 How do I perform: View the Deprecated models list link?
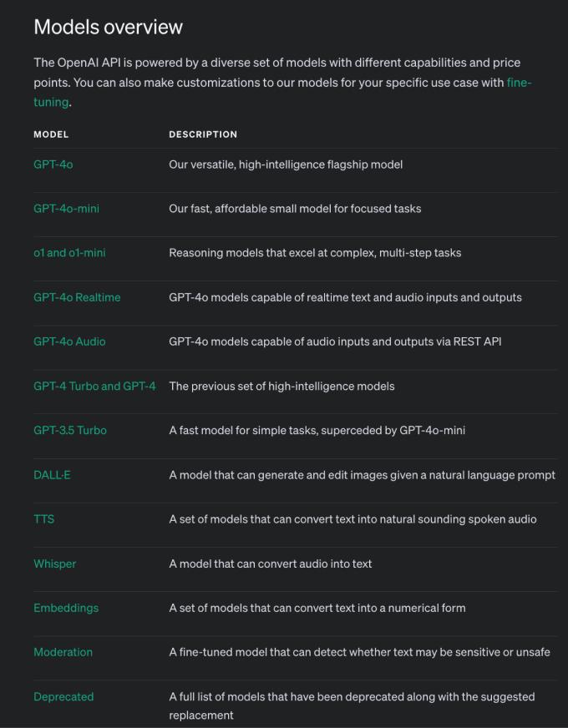63,696
